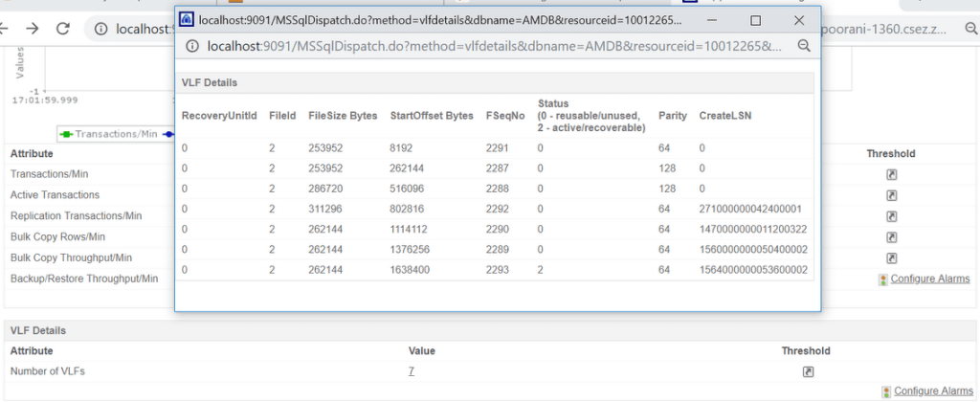Close the VLF details popup window
980x402 pixels.
(798, 20)
